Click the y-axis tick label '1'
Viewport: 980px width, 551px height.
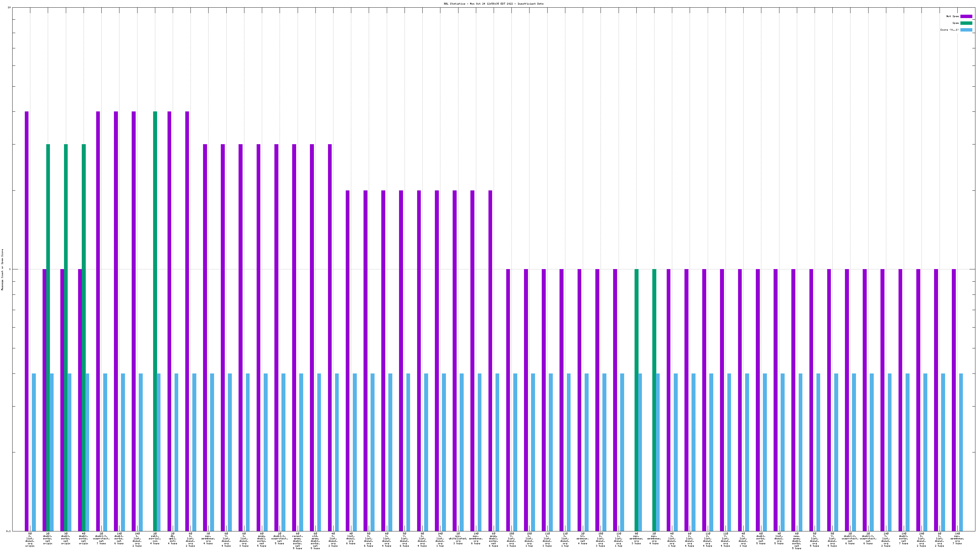coord(10,270)
